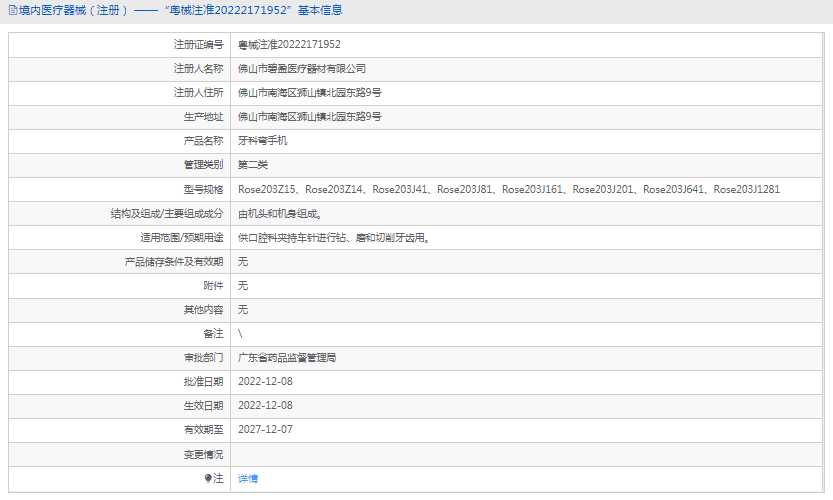Click the 生产地址 address value

click(x=309, y=116)
